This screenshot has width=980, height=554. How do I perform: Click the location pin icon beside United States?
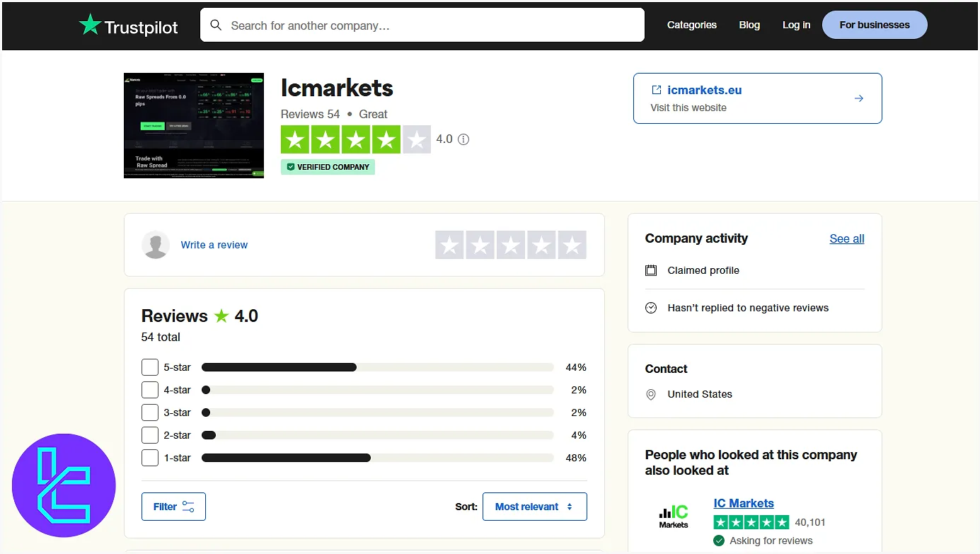click(651, 395)
